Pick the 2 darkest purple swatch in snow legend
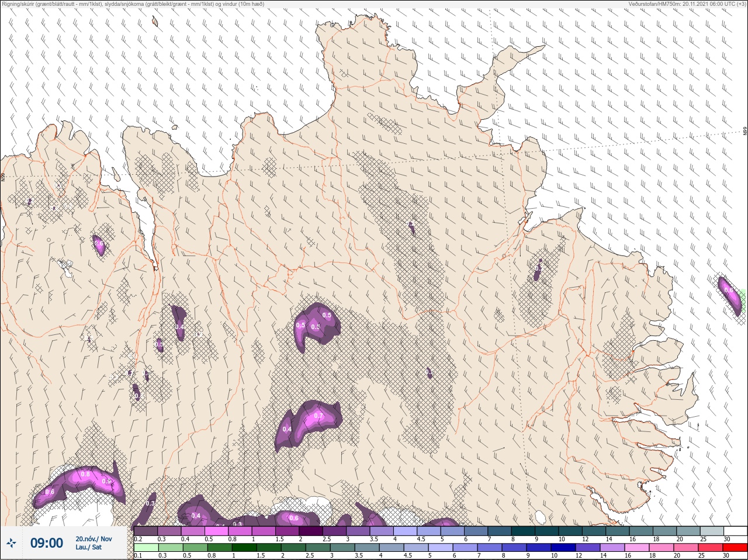 (311, 531)
